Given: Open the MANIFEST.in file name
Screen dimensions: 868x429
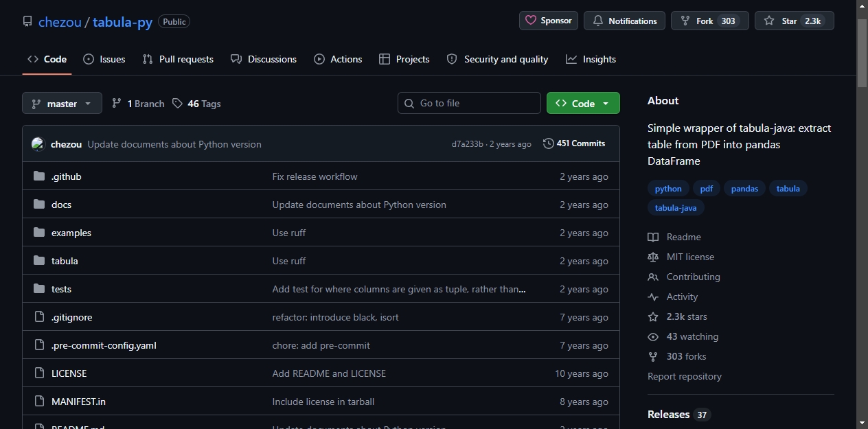Looking at the screenshot, I should (x=78, y=402).
